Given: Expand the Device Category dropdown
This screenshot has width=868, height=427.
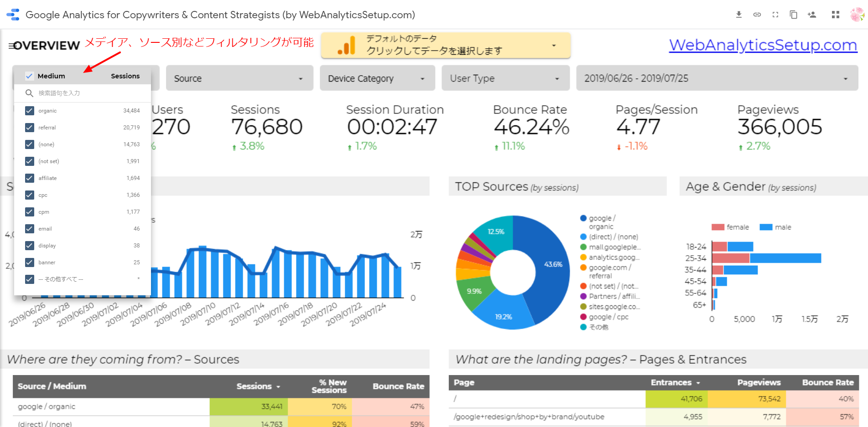Looking at the screenshot, I should [377, 78].
